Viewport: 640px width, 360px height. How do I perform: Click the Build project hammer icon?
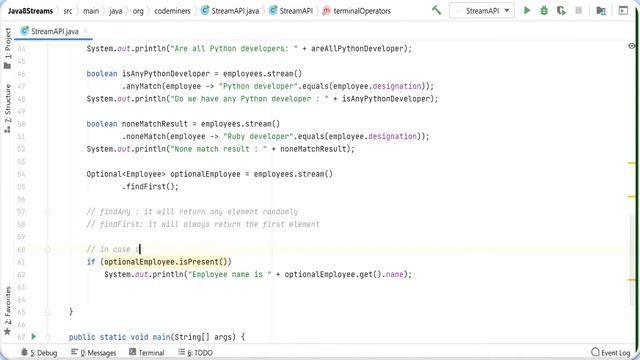click(436, 10)
